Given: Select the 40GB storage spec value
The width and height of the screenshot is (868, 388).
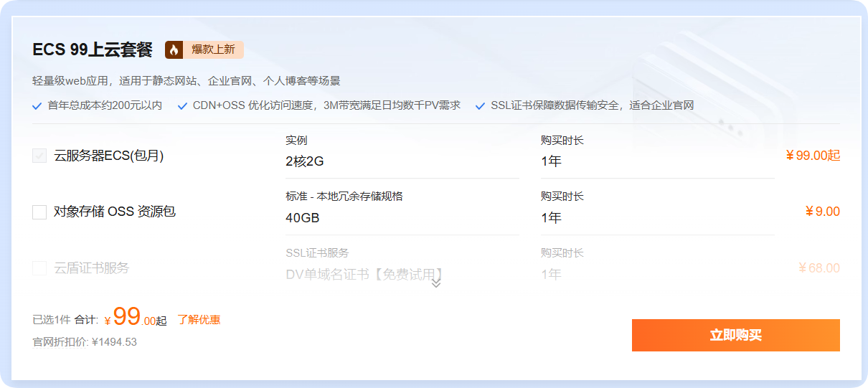Looking at the screenshot, I should (303, 218).
